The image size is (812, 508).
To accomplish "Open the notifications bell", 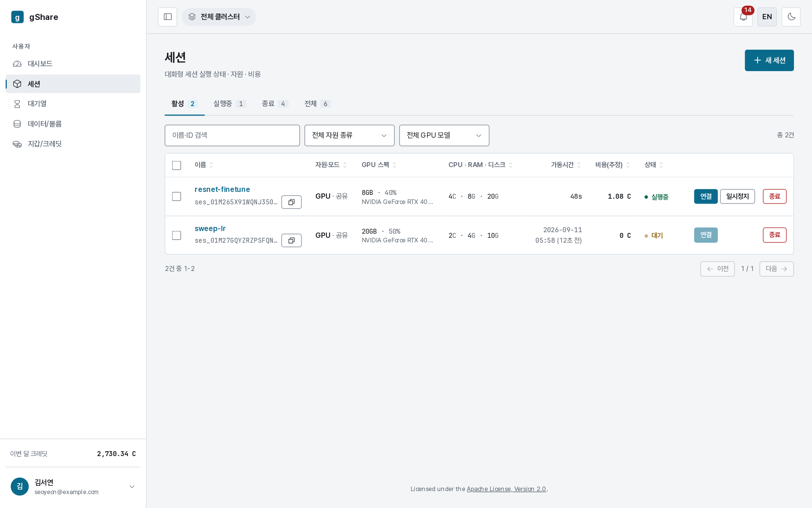I will (743, 17).
